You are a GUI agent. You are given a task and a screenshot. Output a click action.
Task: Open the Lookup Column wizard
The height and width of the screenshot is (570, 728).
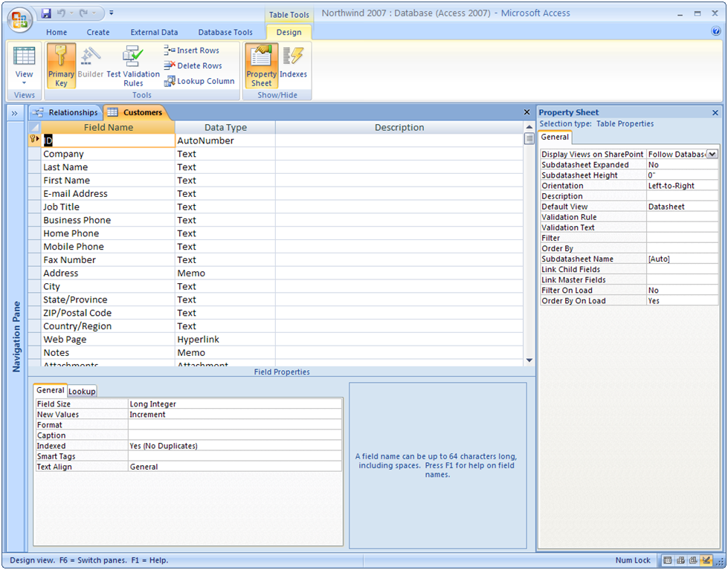click(x=199, y=81)
